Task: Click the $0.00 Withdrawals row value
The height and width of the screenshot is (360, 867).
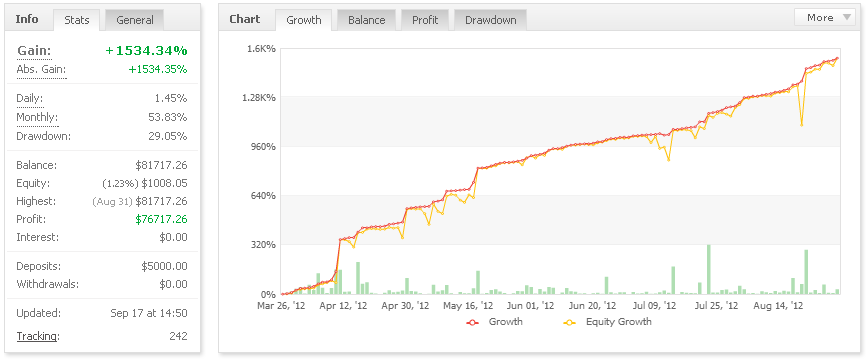Action: (x=173, y=284)
